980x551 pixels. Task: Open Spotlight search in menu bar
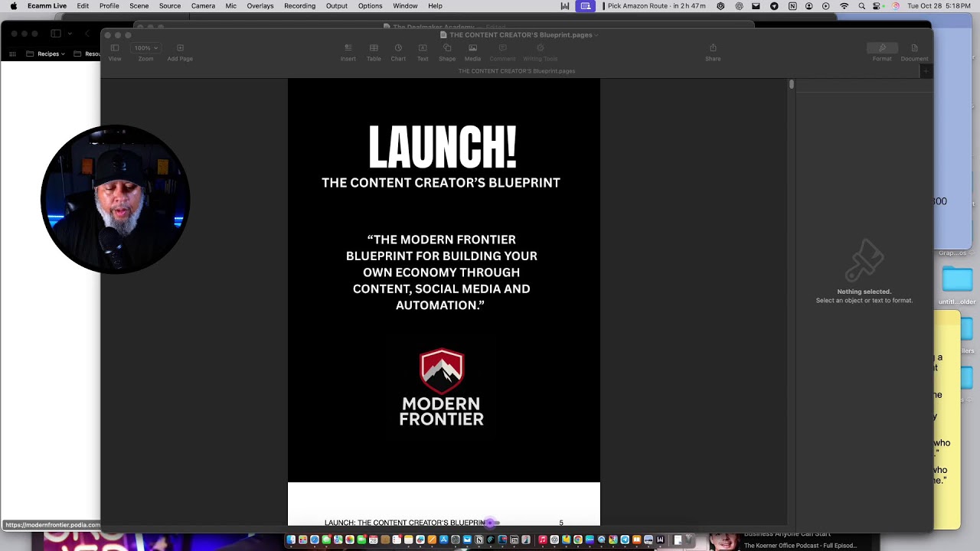[861, 6]
